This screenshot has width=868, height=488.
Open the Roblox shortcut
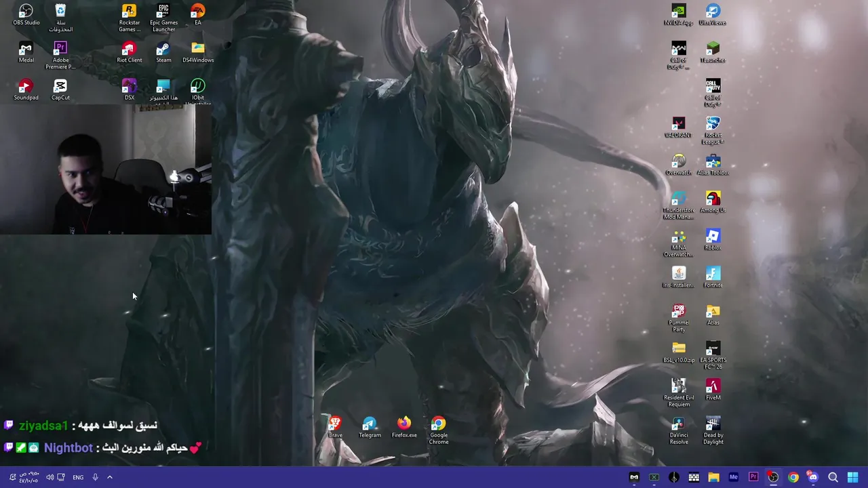[x=713, y=239]
